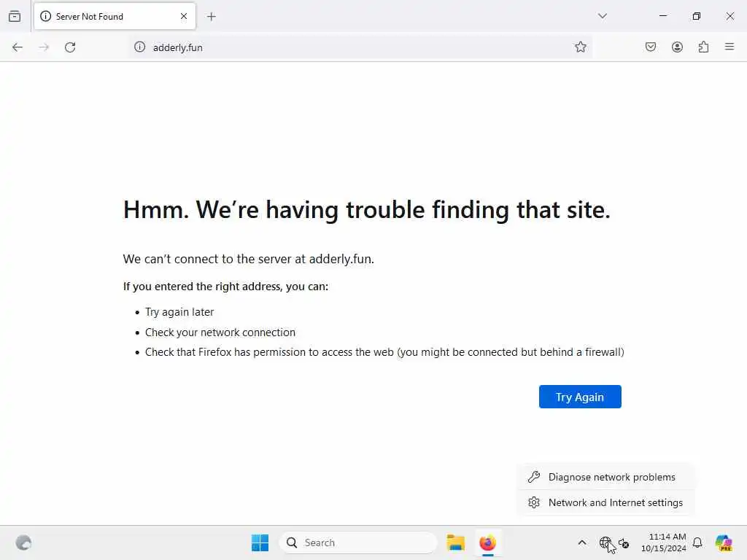747x560 pixels.
Task: Open the Windows Start menu
Action: [x=260, y=542]
